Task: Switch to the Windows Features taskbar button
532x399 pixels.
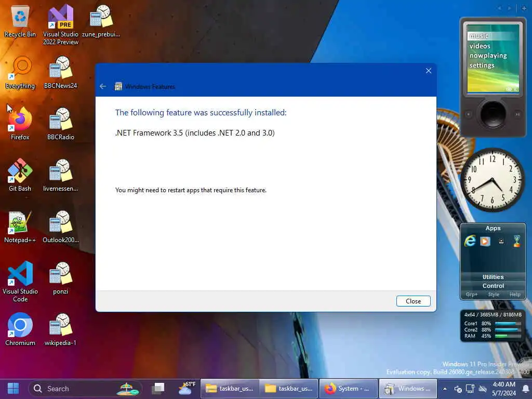Action: click(x=408, y=389)
